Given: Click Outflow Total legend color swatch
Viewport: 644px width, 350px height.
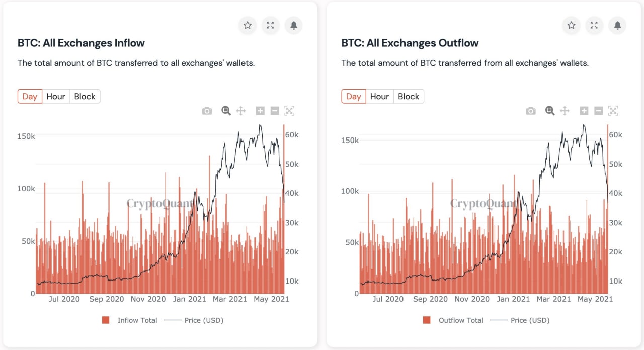Looking at the screenshot, I should (427, 320).
